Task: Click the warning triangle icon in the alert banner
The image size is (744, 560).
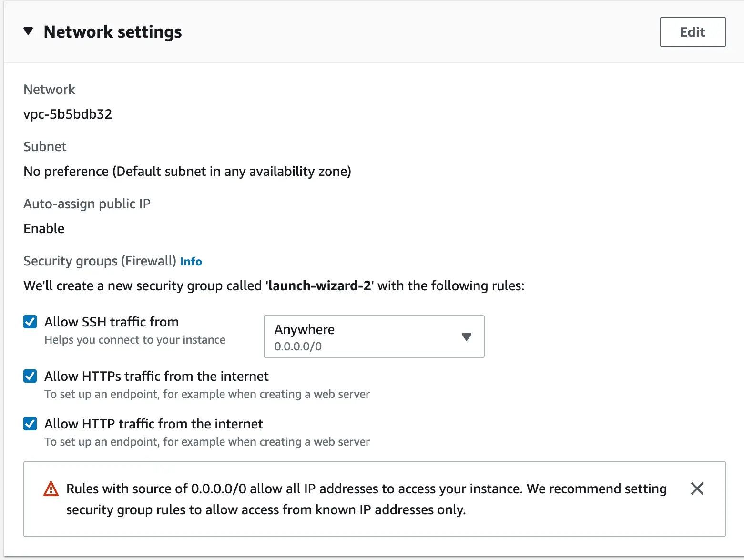Action: click(51, 489)
